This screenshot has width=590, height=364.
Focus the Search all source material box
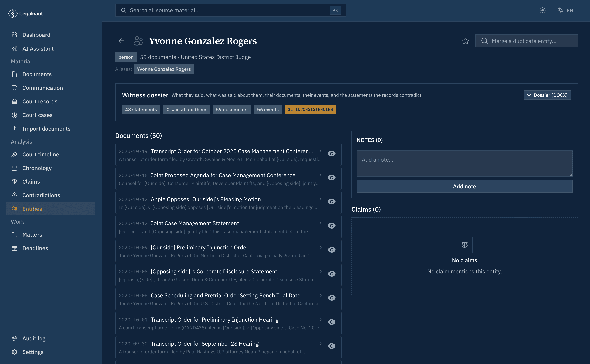(x=230, y=10)
